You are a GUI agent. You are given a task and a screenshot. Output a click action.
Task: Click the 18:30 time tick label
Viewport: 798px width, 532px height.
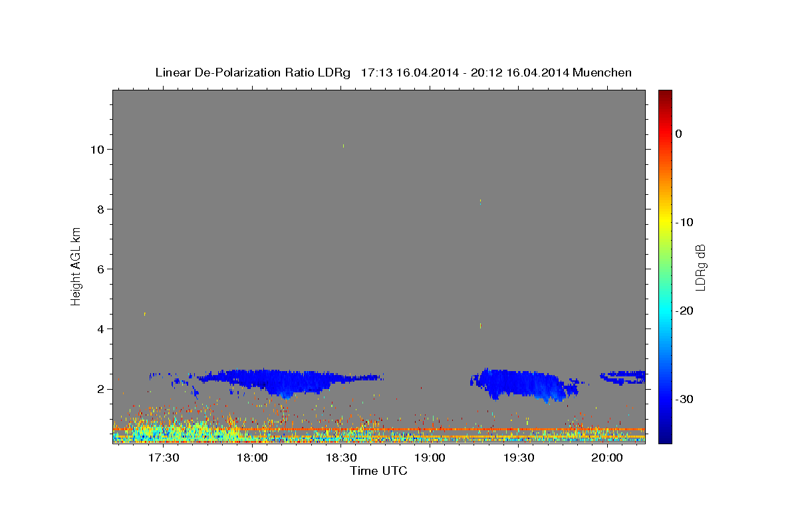[x=341, y=458]
